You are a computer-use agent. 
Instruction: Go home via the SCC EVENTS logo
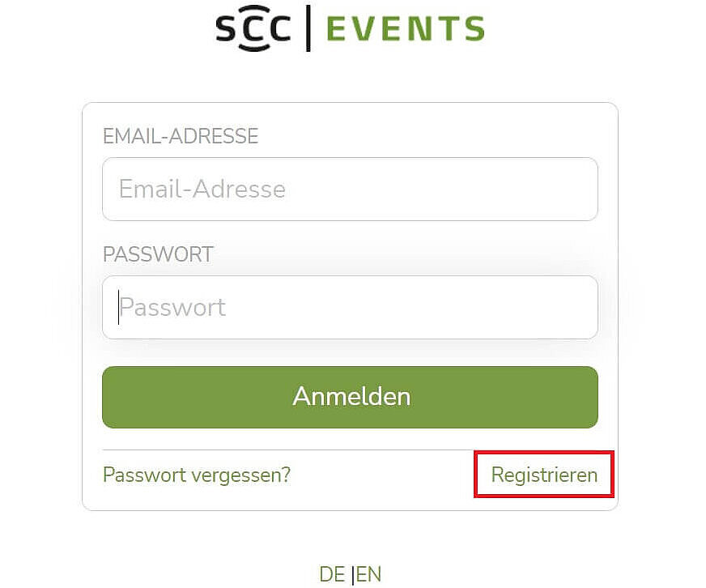[x=350, y=29]
